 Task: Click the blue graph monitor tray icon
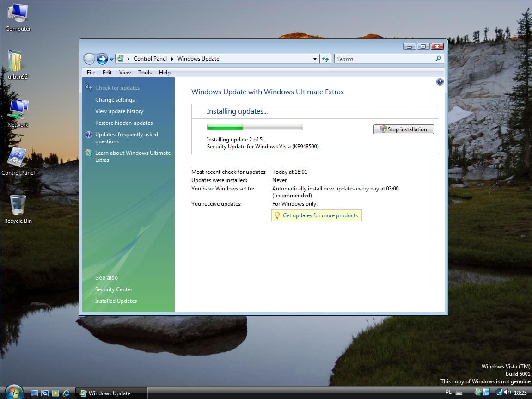[486, 392]
